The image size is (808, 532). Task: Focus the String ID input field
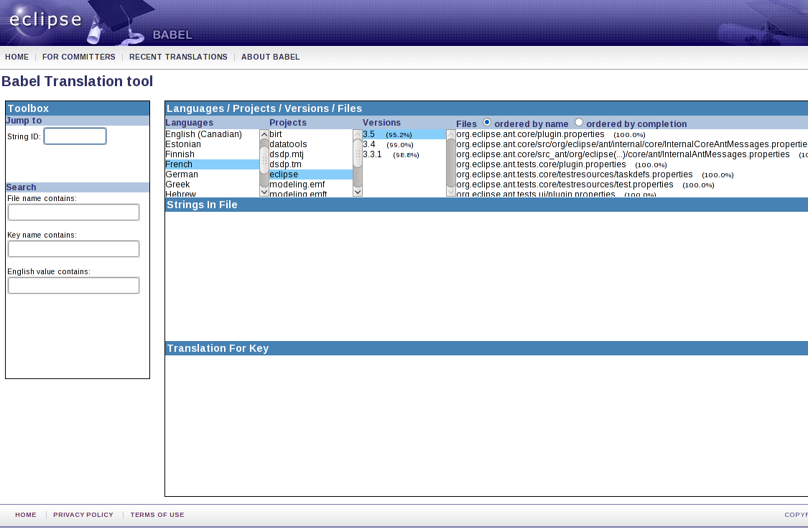tap(75, 136)
